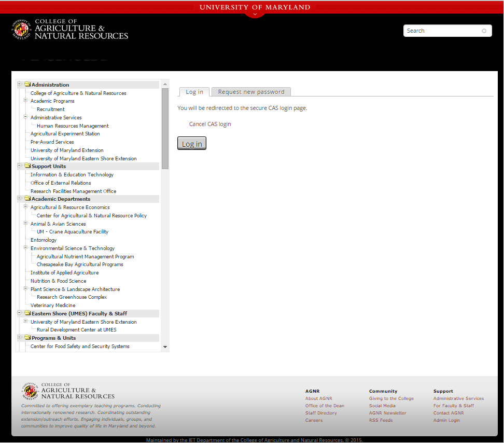Select Office of External Relations item

click(61, 183)
